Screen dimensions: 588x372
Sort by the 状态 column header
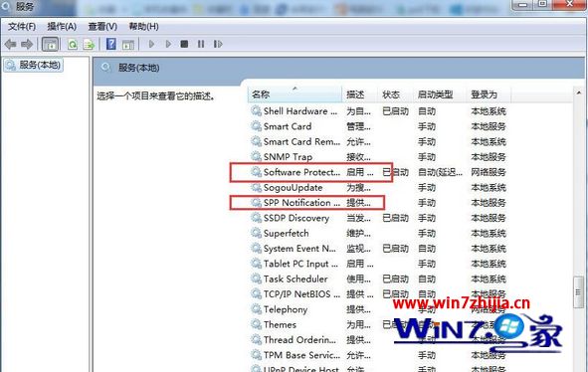pyautogui.click(x=395, y=94)
